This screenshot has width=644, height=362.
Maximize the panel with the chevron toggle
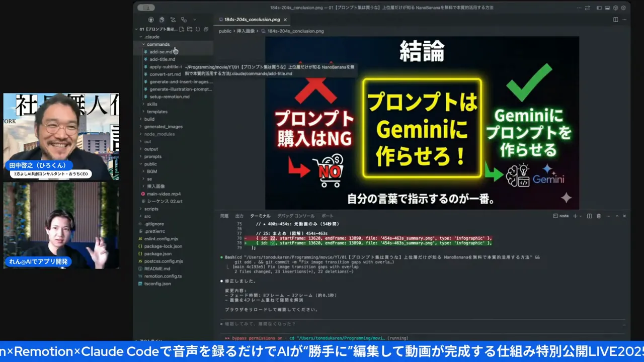click(x=617, y=216)
